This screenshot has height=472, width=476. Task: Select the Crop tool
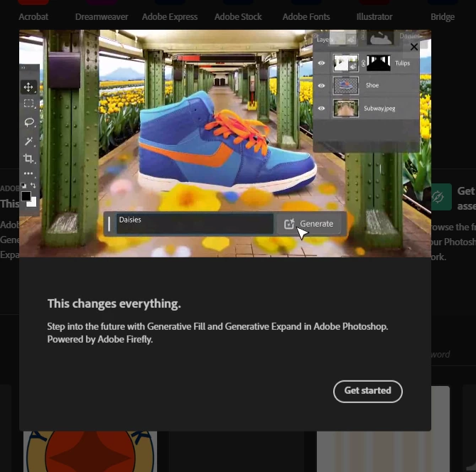29,159
